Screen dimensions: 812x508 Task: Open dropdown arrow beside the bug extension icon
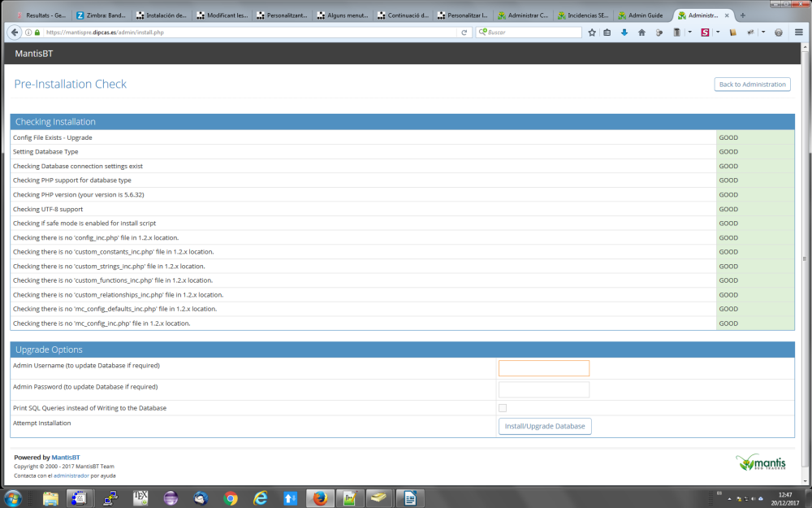(763, 33)
